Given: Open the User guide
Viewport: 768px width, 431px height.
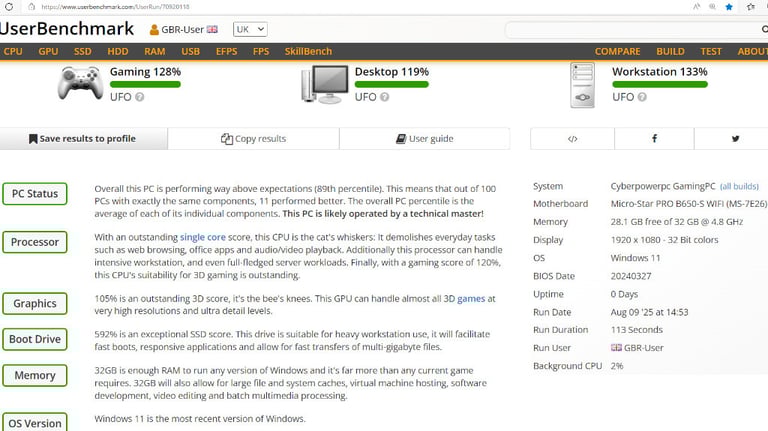Looking at the screenshot, I should coord(425,139).
